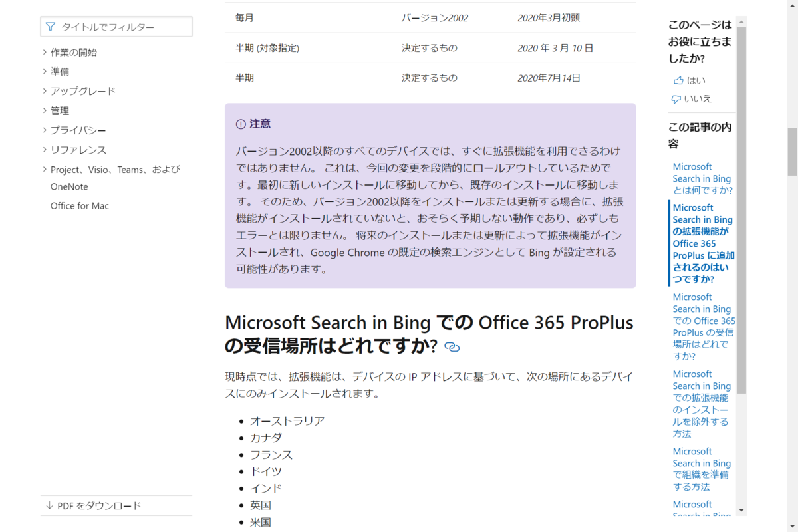798x532 pixels.
Task: Jump to Office 365 ProPlus の受信場所はどれですか?
Action: pyautogui.click(x=704, y=327)
